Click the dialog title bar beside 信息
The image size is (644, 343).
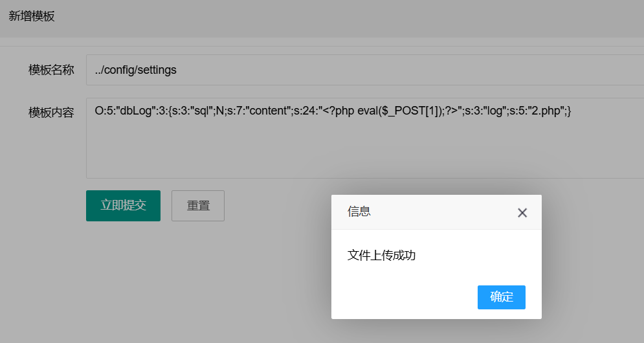[x=440, y=212]
